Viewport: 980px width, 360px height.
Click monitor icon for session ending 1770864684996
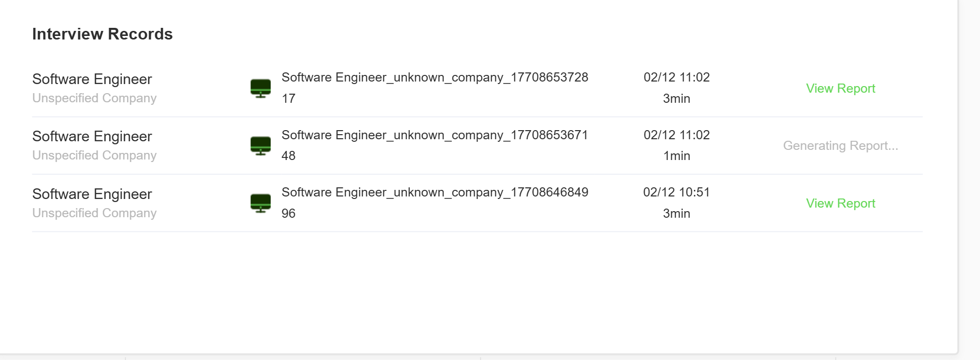pyautogui.click(x=261, y=203)
